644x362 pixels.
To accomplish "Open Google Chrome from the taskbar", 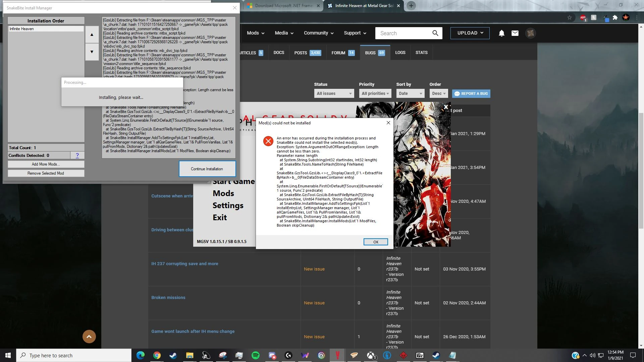I will [x=157, y=355].
